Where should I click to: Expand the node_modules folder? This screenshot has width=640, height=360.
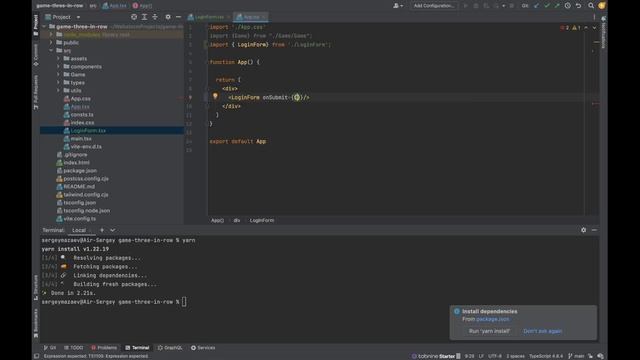51,35
